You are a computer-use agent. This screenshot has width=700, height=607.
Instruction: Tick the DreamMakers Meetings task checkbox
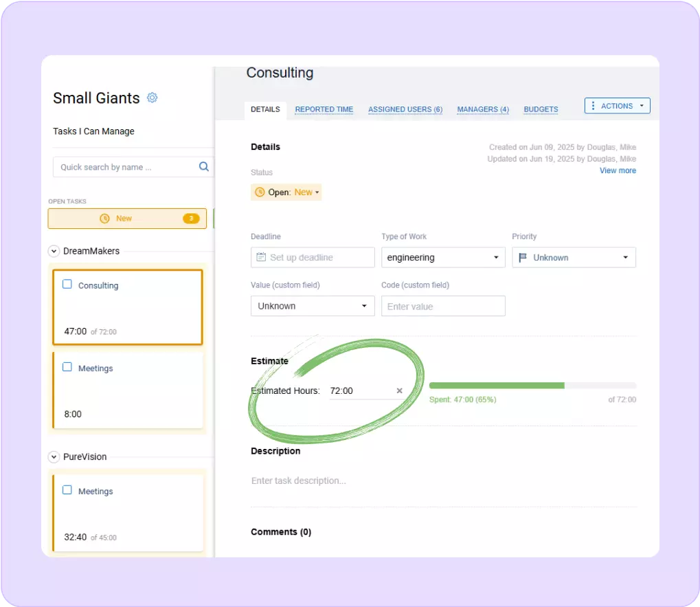[67, 368]
